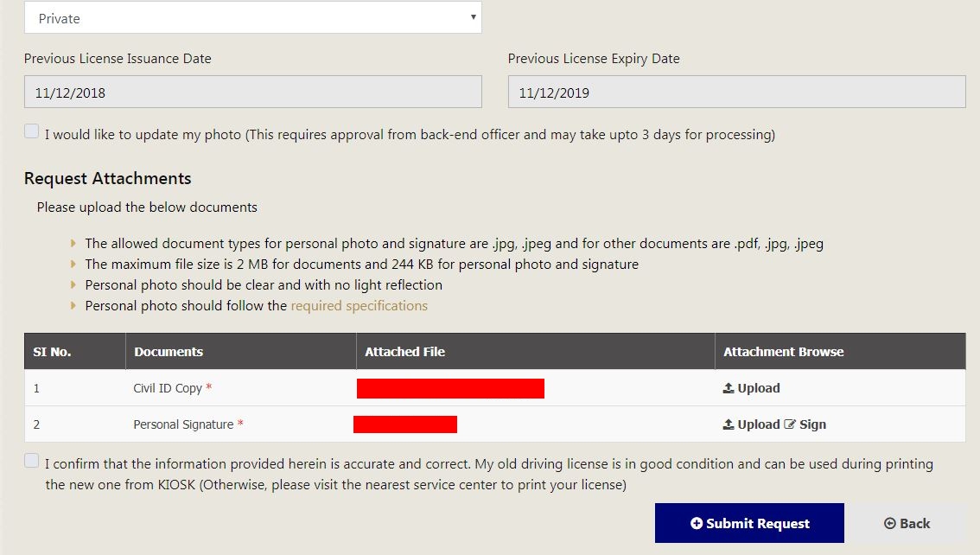The height and width of the screenshot is (555, 980).
Task: Click the arrow bullet beside file size rule
Action: pyautogui.click(x=73, y=263)
